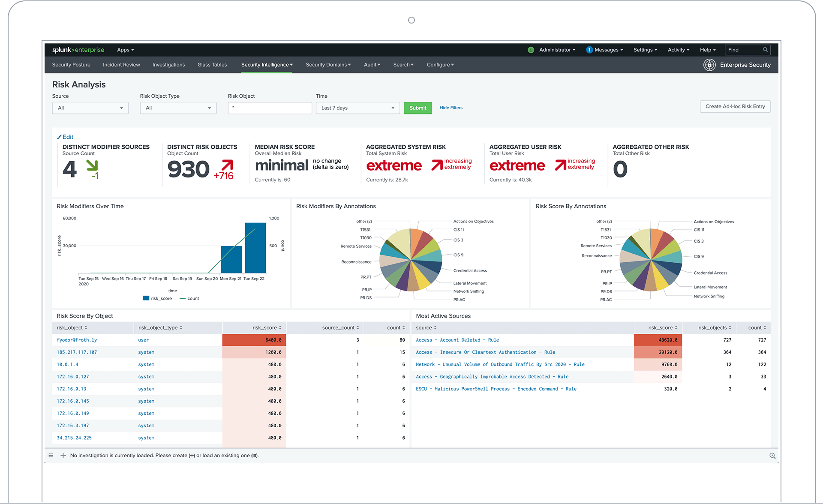Sort Risk Score By Object by risk_score
The height and width of the screenshot is (504, 823).
coord(267,327)
